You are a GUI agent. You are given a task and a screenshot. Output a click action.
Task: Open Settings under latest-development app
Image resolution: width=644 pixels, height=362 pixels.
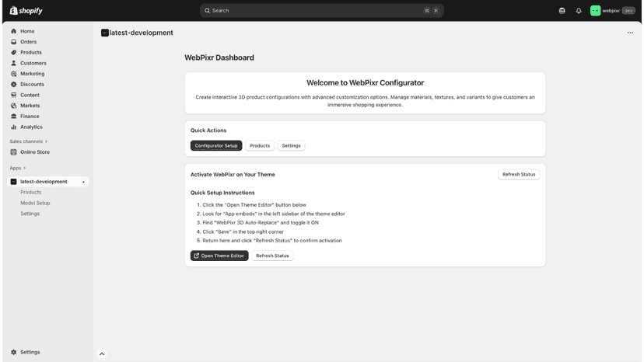click(x=30, y=214)
